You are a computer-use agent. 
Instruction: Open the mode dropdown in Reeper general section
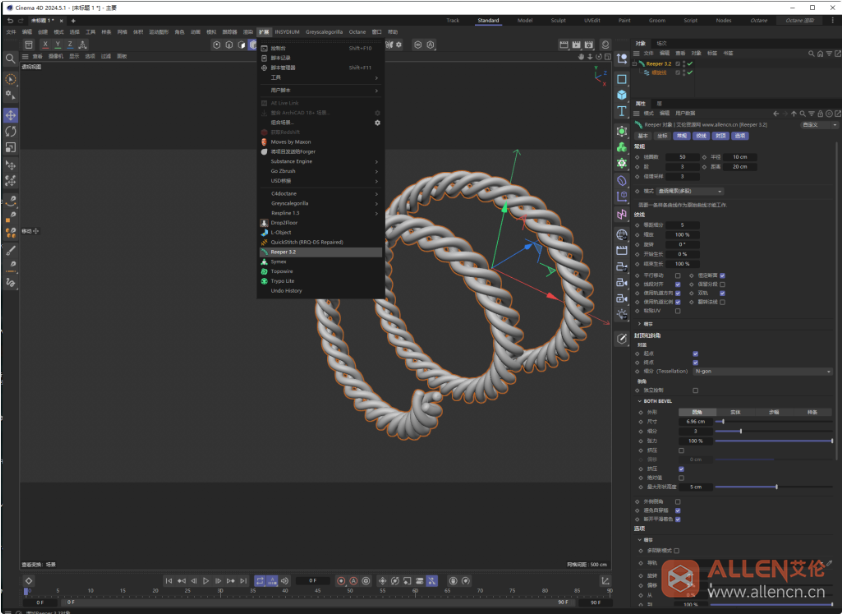(x=690, y=191)
